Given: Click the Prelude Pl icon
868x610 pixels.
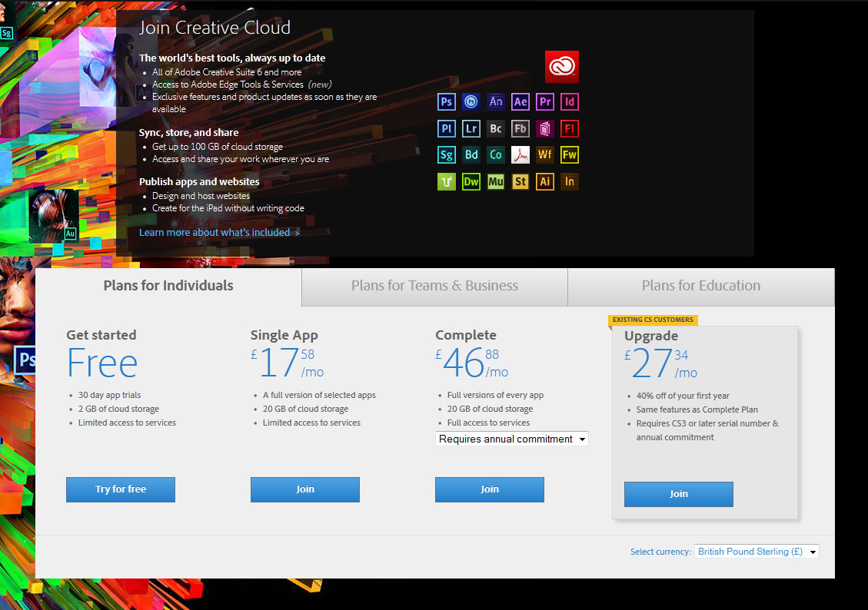Looking at the screenshot, I should (446, 129).
